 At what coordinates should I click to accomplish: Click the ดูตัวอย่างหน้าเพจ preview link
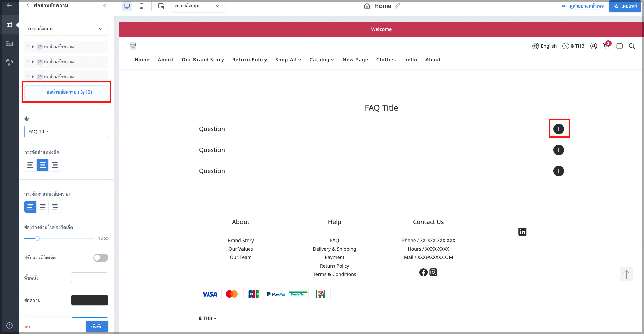(x=583, y=6)
